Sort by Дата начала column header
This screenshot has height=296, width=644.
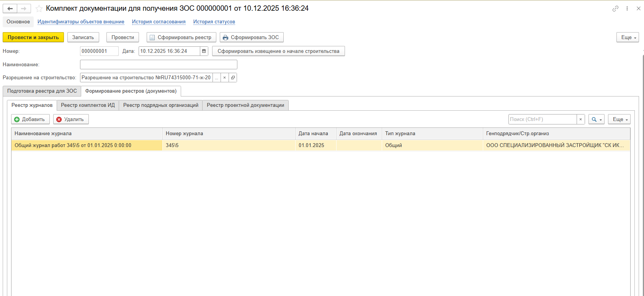(313, 134)
